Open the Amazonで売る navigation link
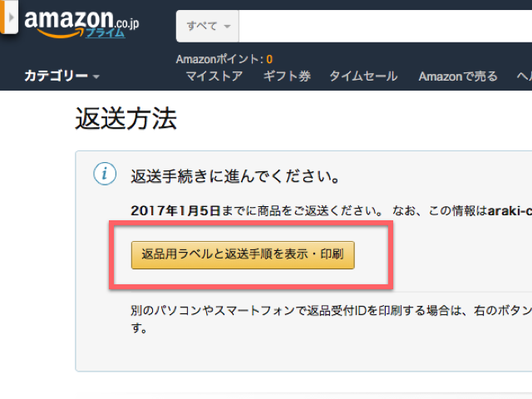532x399 pixels. click(x=458, y=76)
